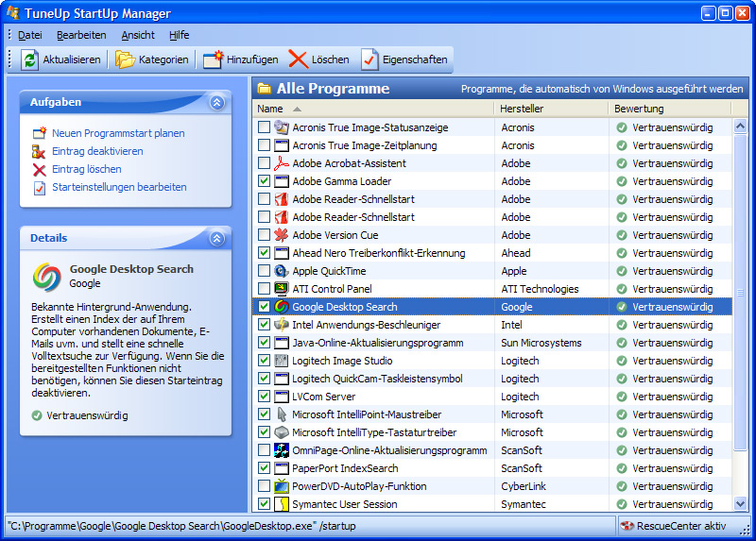The width and height of the screenshot is (756, 541).
Task: Uncheck the Google Desktop Search checkbox
Action: pyautogui.click(x=264, y=307)
